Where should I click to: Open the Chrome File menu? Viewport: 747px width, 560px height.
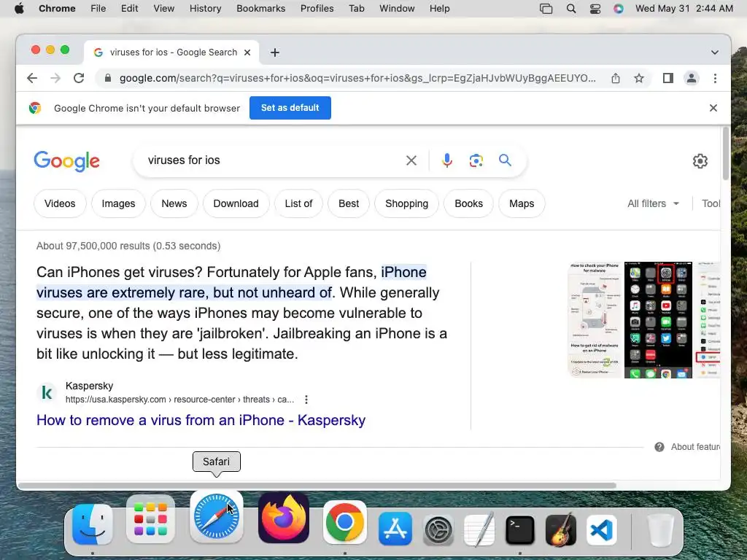click(98, 9)
